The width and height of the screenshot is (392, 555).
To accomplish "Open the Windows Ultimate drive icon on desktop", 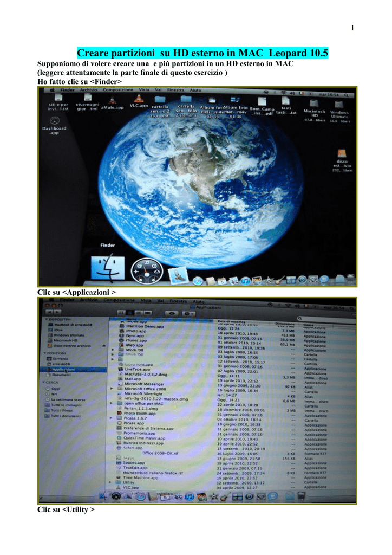I will (339, 112).
